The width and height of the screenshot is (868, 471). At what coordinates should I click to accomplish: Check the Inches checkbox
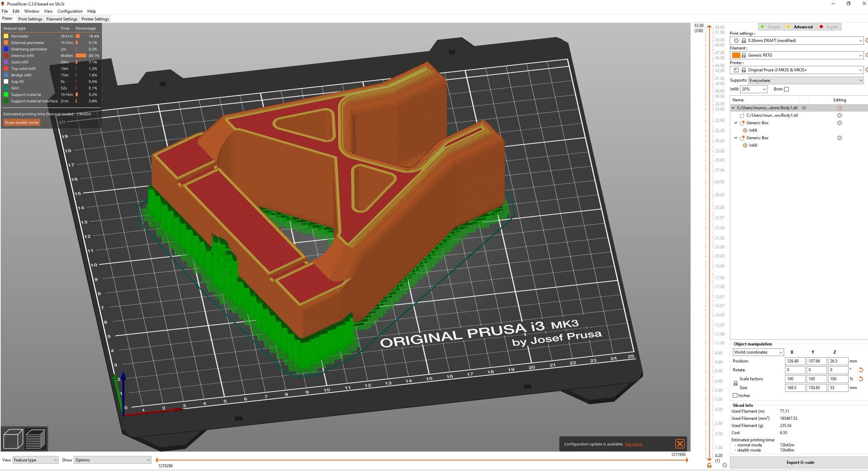point(735,396)
